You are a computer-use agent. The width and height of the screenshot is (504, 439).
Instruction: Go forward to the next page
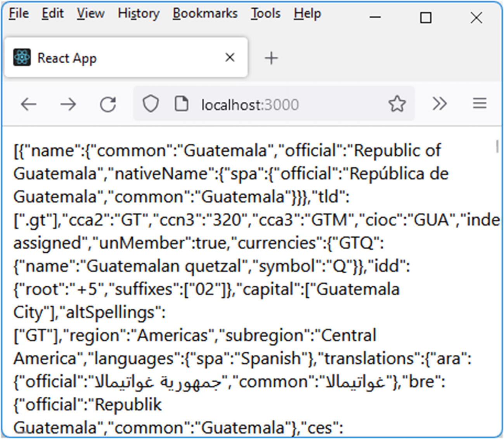(68, 104)
